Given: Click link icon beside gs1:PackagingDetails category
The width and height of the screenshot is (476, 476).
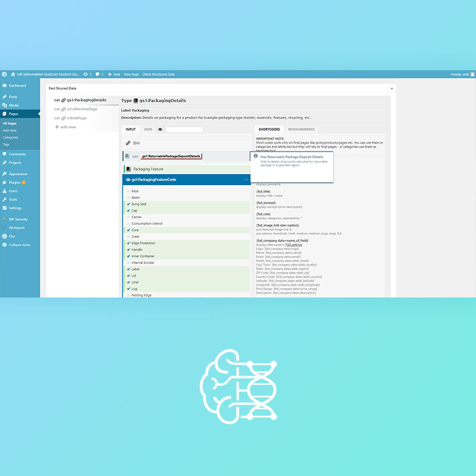Looking at the screenshot, I should click(64, 100).
